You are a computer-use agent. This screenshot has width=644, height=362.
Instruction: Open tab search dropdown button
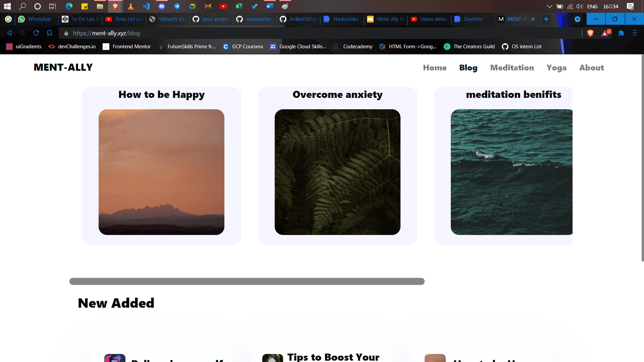coord(578,19)
